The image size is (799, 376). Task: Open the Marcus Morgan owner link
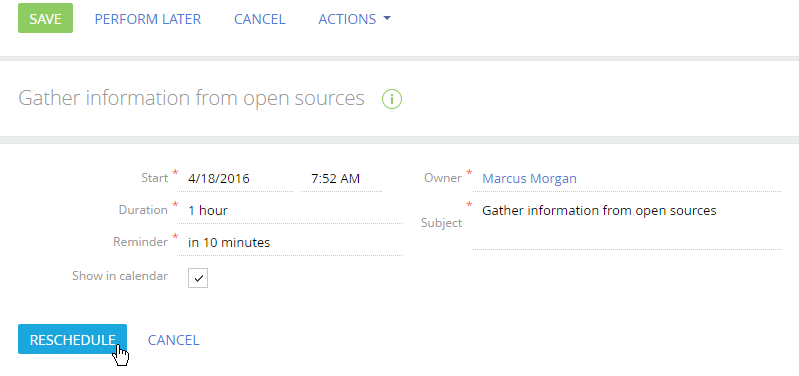(x=529, y=179)
